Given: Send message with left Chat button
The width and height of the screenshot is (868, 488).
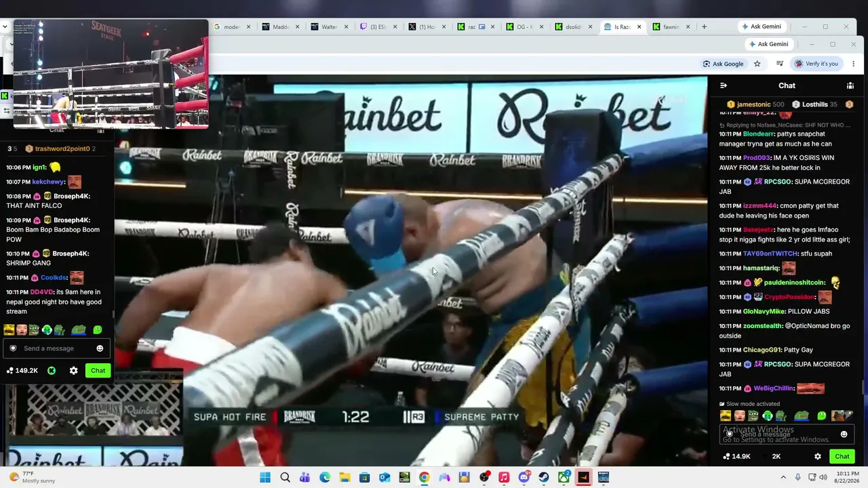Looking at the screenshot, I should pos(98,371).
